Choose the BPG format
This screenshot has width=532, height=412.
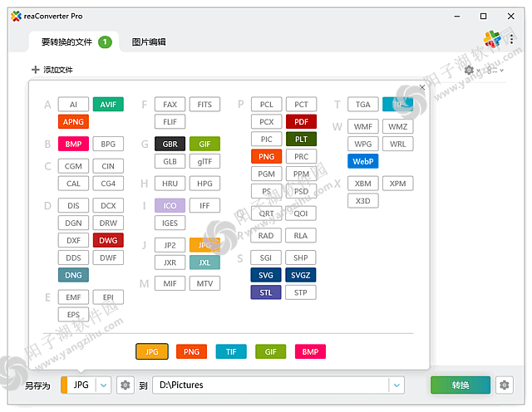pos(108,144)
